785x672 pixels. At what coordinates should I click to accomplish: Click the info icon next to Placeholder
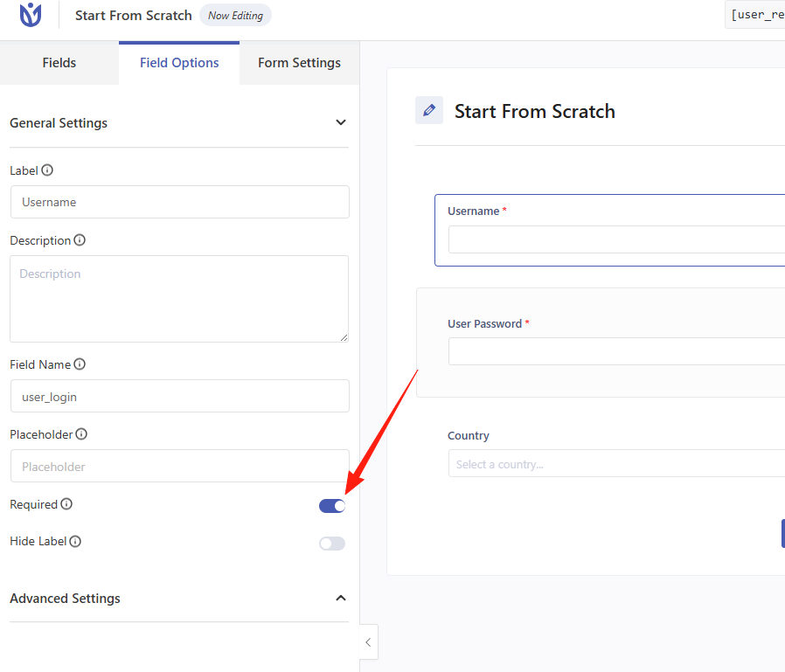click(x=81, y=434)
